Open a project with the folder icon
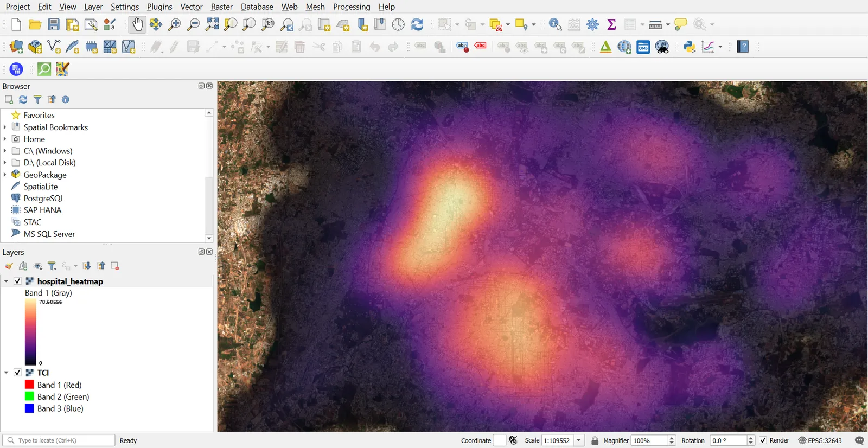 coord(35,24)
